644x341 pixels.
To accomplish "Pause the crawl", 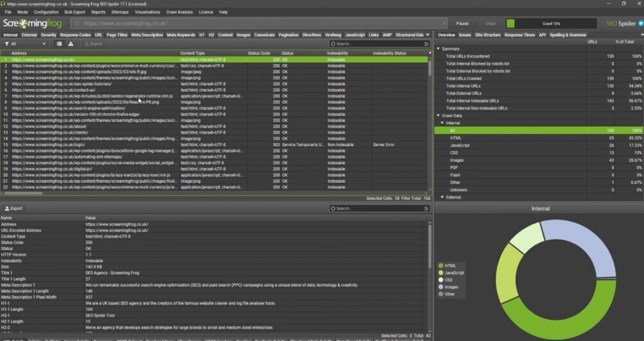I will [462, 23].
